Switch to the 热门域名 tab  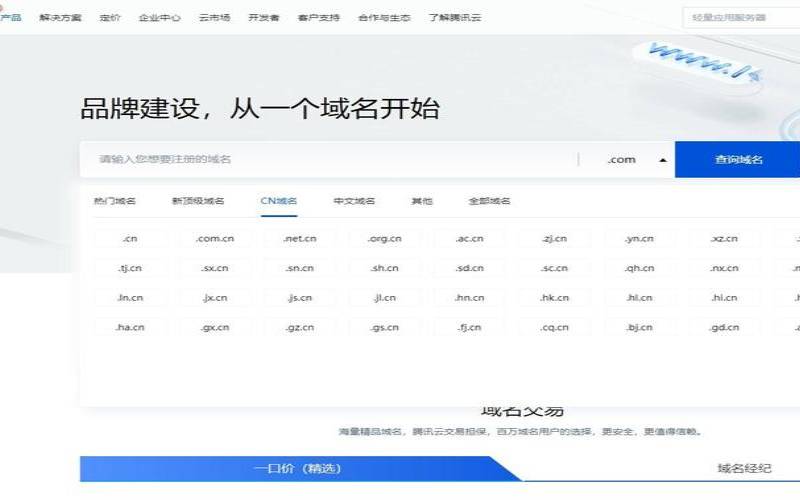115,201
